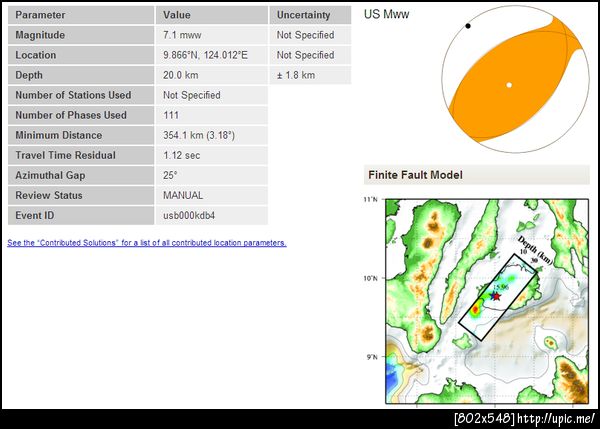Click the Not Specified value for stations
This screenshot has height=429, width=600.
pos(192,95)
